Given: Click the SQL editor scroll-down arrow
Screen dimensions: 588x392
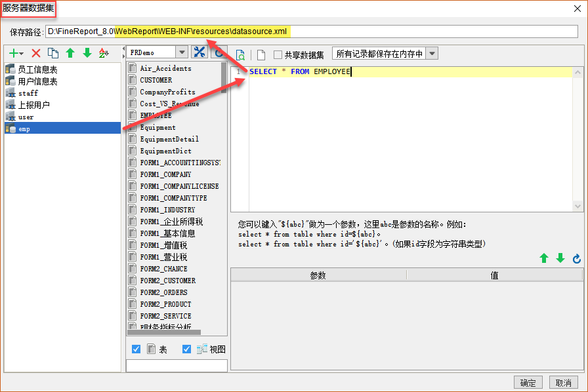Looking at the screenshot, I should [577, 206].
